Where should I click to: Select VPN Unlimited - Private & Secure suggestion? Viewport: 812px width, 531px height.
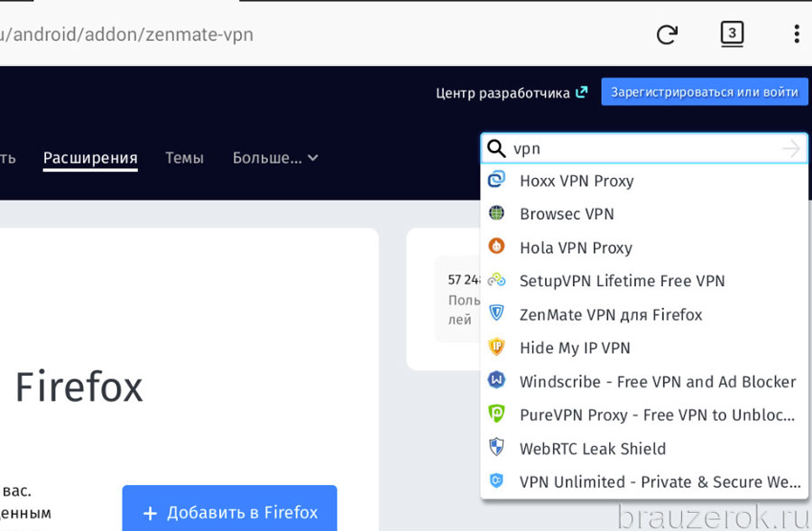[644, 481]
